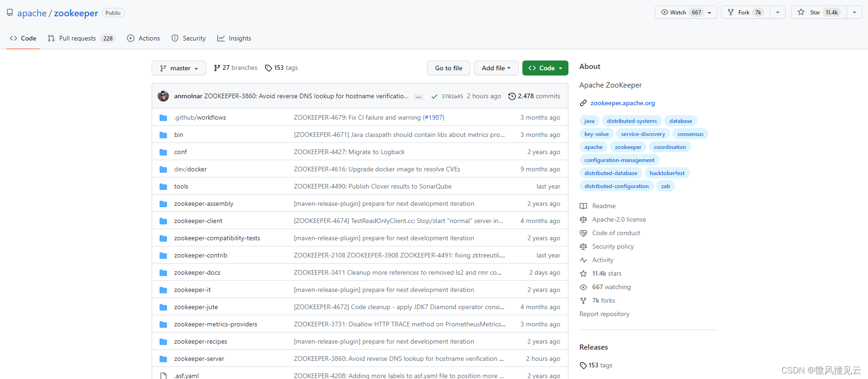Switch to the Pull requests tab
This screenshot has height=379, width=868.
point(81,38)
